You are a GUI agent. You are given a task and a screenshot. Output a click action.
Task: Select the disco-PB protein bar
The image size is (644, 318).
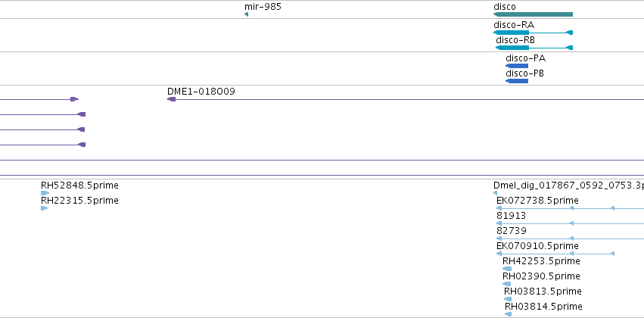517,81
